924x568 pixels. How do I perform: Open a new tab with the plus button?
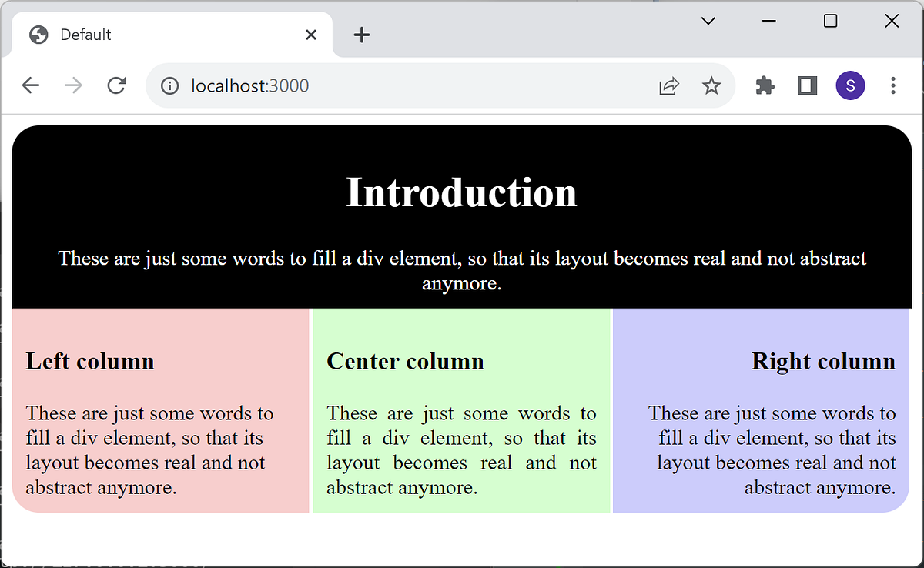pyautogui.click(x=361, y=34)
